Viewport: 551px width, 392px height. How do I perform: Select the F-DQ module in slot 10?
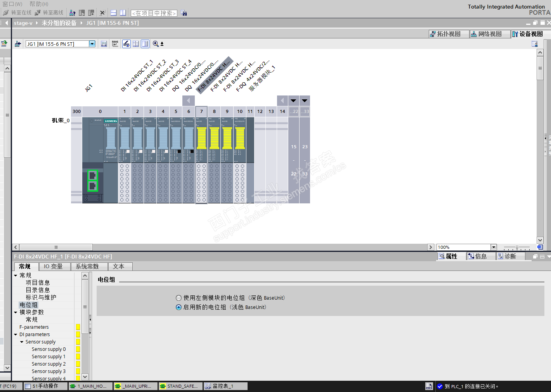(x=240, y=160)
